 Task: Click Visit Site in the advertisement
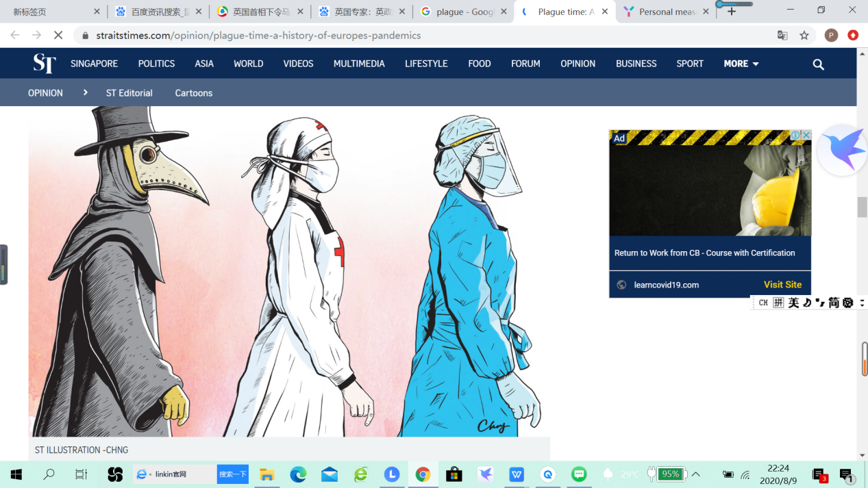click(782, 285)
